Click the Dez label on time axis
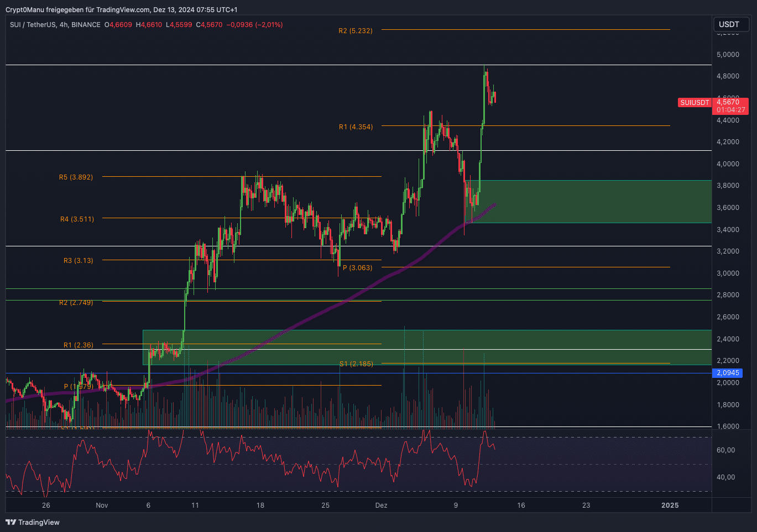Image resolution: width=757 pixels, height=532 pixels. (x=381, y=505)
